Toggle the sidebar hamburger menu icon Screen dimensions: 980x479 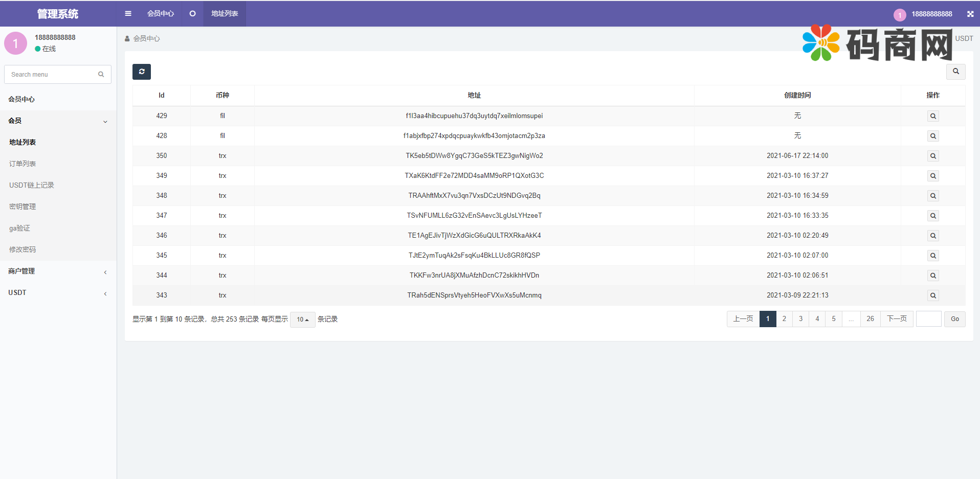[x=128, y=14]
